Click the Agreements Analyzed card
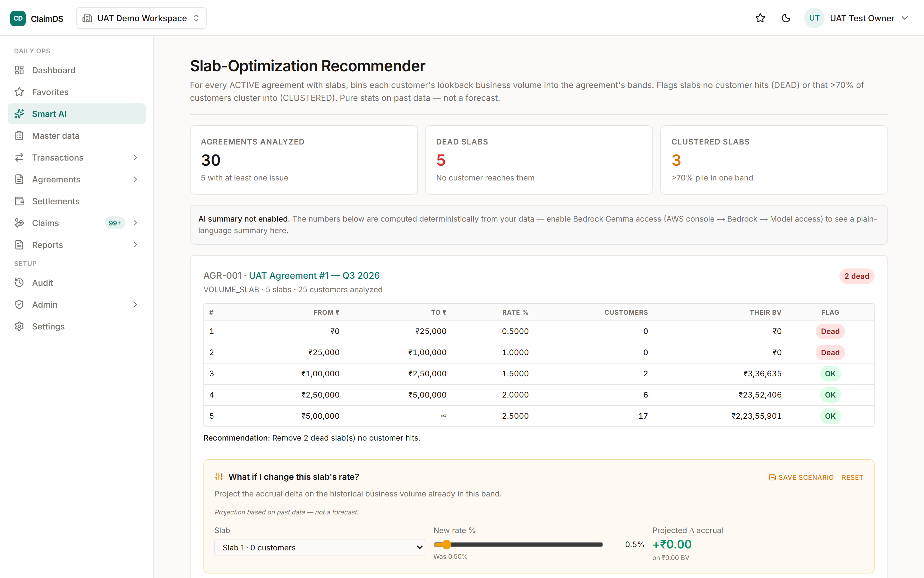The width and height of the screenshot is (924, 578). (x=304, y=160)
